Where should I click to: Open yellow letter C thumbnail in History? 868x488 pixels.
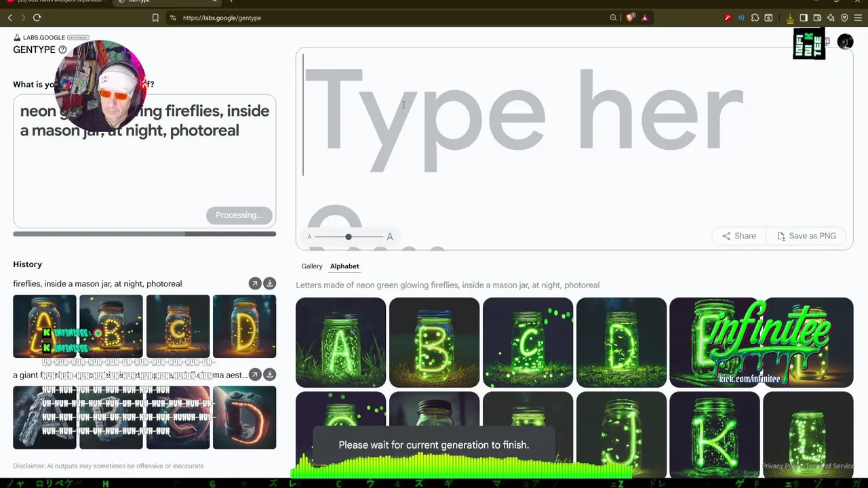click(178, 326)
